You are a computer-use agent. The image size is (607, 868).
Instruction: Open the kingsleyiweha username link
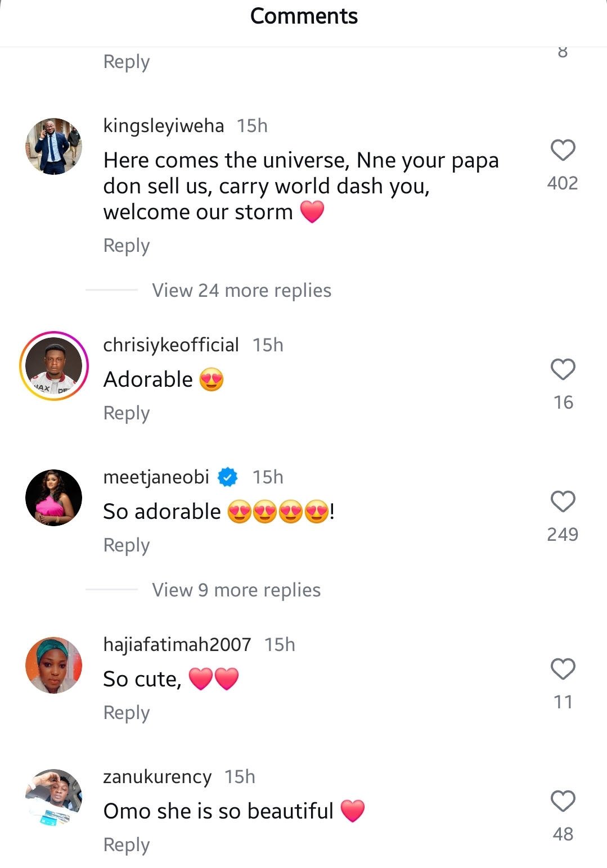pyautogui.click(x=163, y=126)
